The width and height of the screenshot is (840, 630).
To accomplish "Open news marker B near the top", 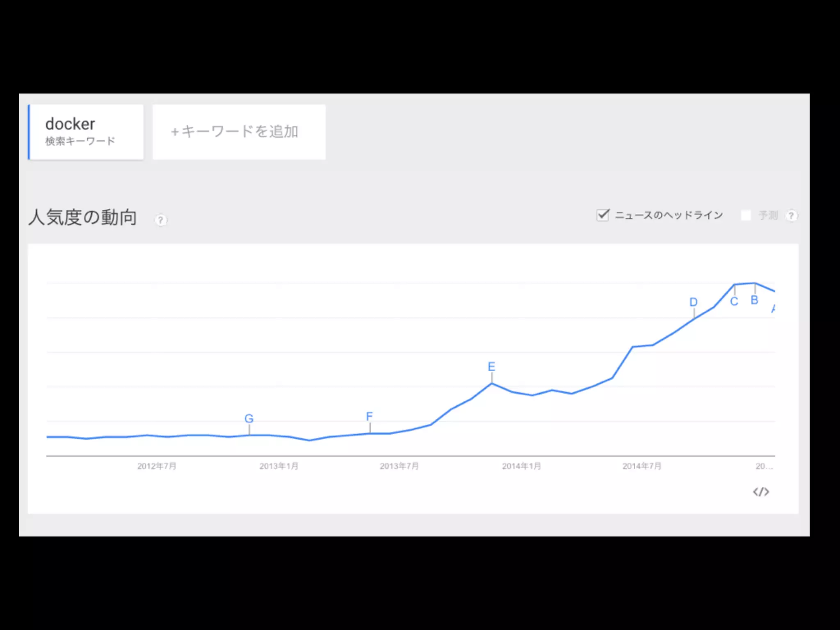I will [x=754, y=300].
